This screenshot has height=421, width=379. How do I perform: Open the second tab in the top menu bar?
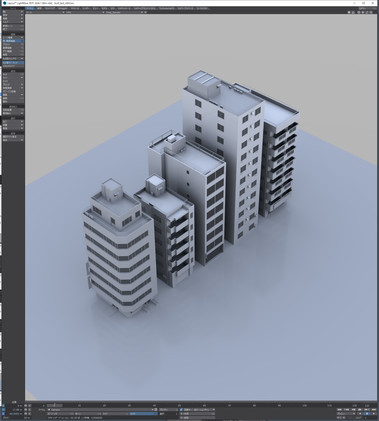(40, 8)
